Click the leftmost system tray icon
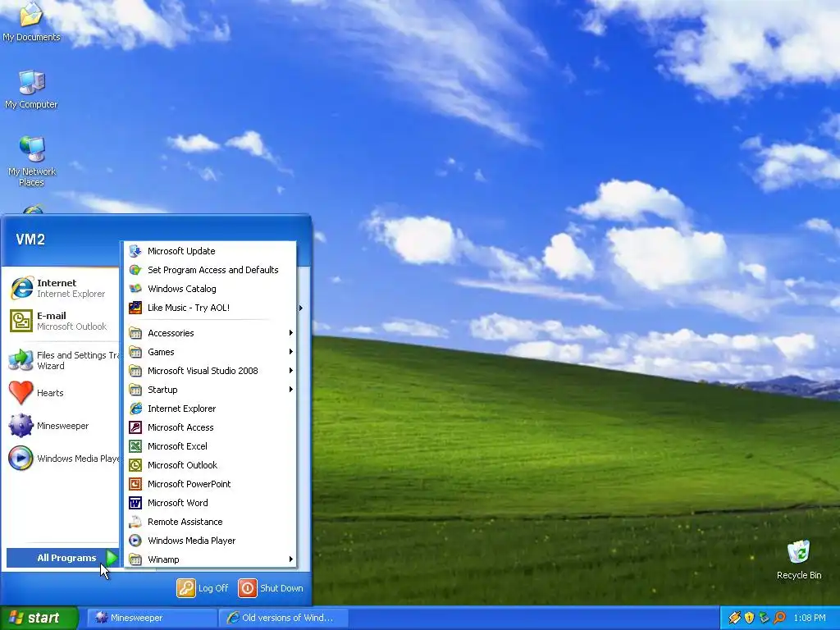This screenshot has height=630, width=840. 734,618
